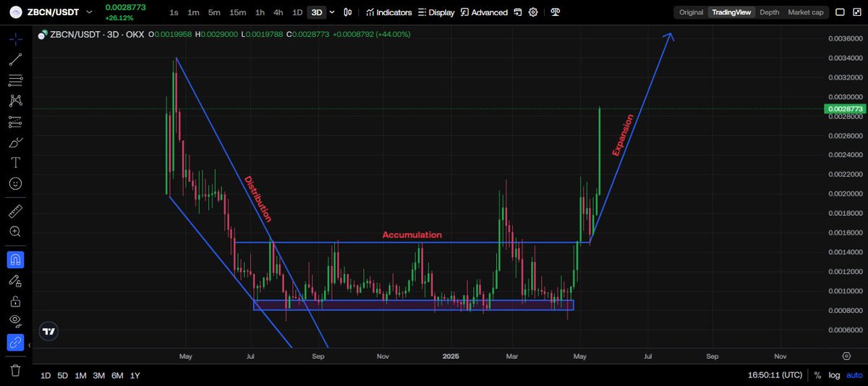
Task: Toggle the auto scale
Action: (854, 375)
